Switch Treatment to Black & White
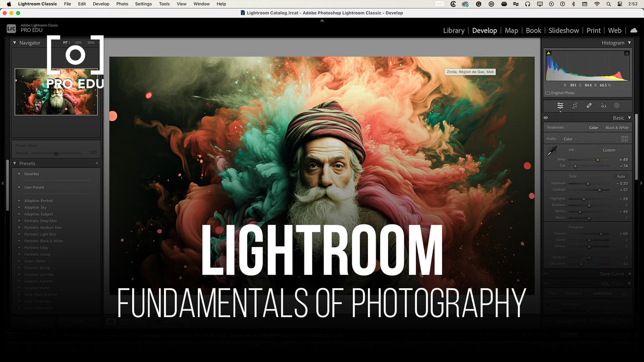Screen dimensions: 644x362 click(x=617, y=127)
